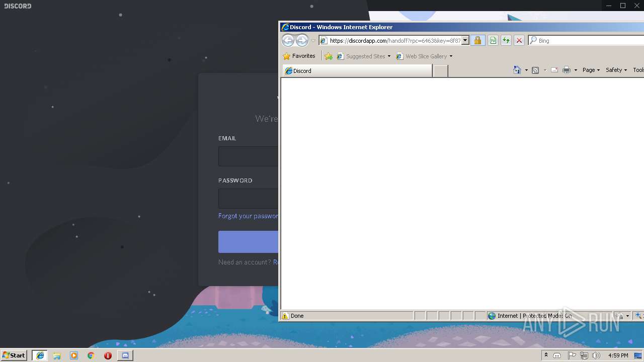644x362 pixels.
Task: Click the Password field in Discord
Action: pyautogui.click(x=249, y=199)
